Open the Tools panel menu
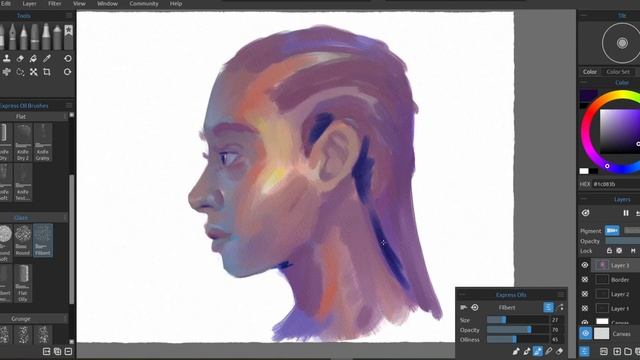 [x=69, y=16]
